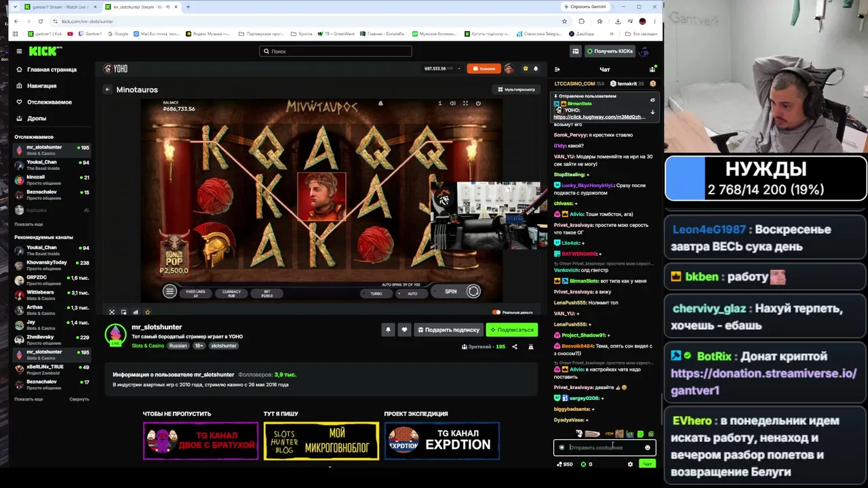Click the Поиск search field

[335, 51]
